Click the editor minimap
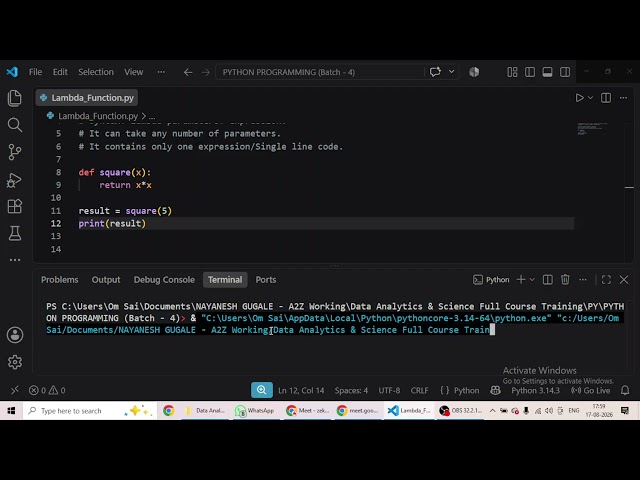Viewport: 640px width, 480px height. click(x=592, y=129)
